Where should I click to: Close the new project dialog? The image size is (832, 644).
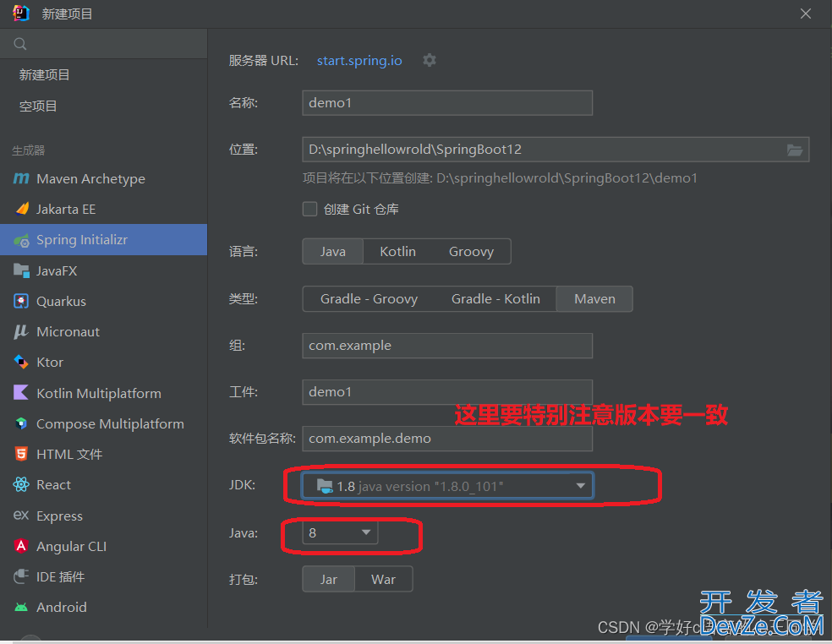point(806,14)
